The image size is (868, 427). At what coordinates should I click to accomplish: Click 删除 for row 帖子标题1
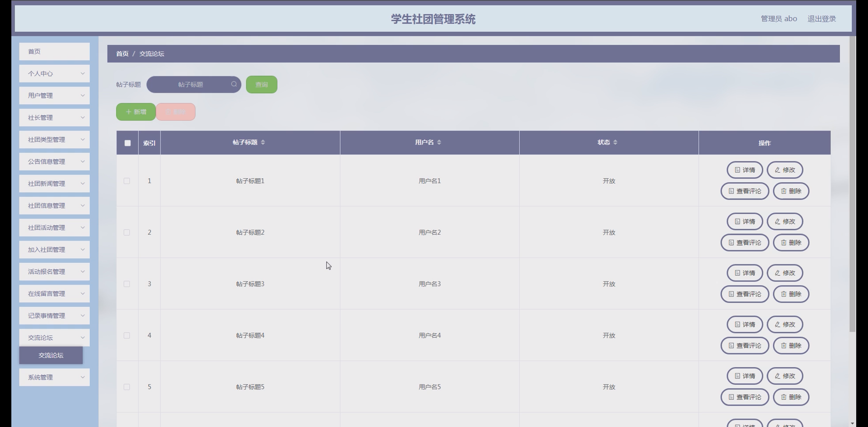coord(791,191)
